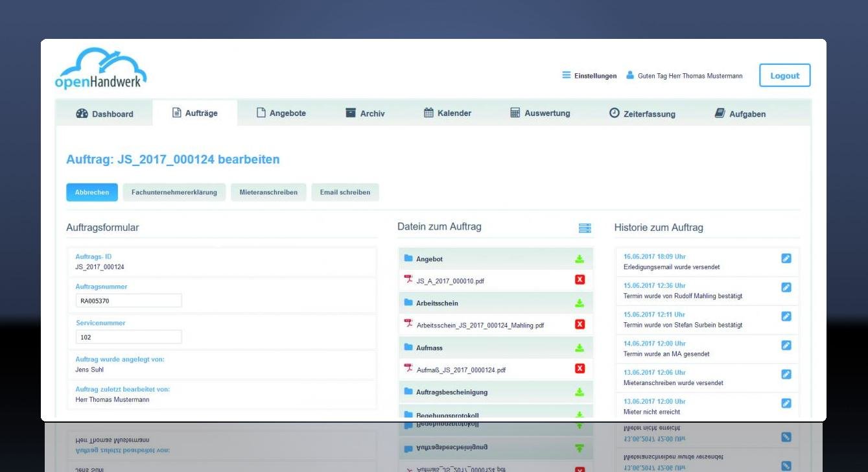This screenshot has width=868, height=472.
Task: Open the Aufträge tab
Action: 194,113
